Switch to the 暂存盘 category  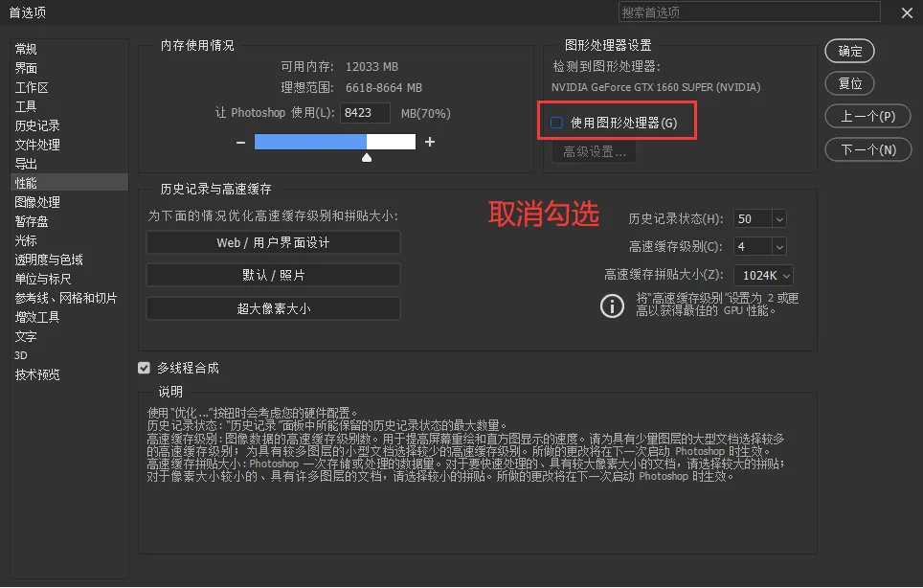[x=33, y=221]
